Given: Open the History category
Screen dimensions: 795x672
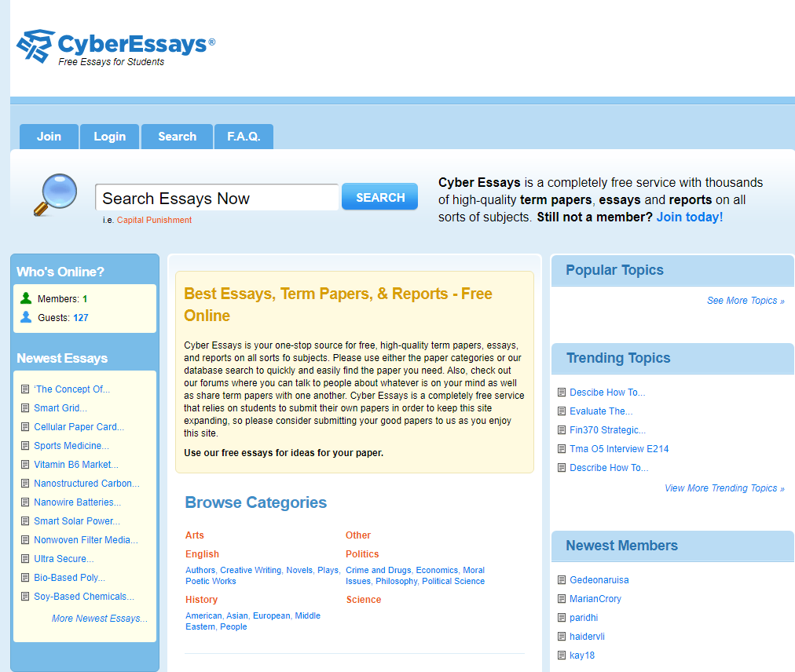Looking at the screenshot, I should (x=201, y=600).
